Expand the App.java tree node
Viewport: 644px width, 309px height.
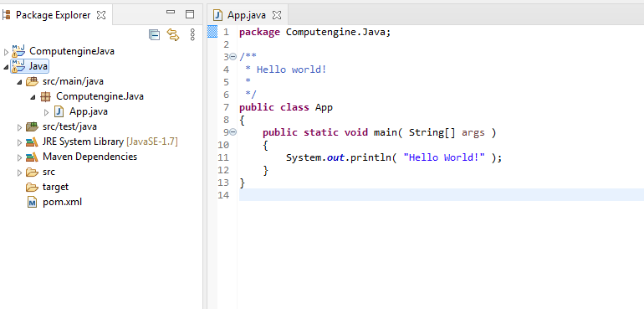46,112
